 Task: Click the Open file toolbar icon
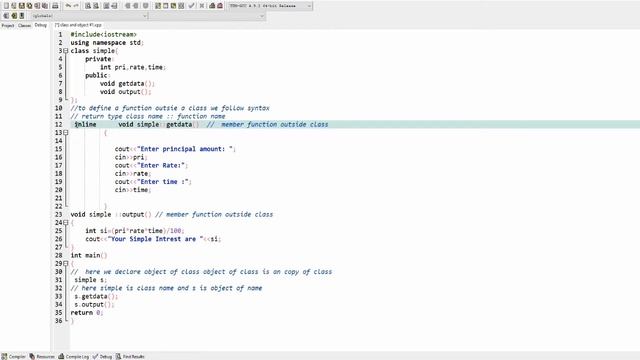tap(14, 6)
